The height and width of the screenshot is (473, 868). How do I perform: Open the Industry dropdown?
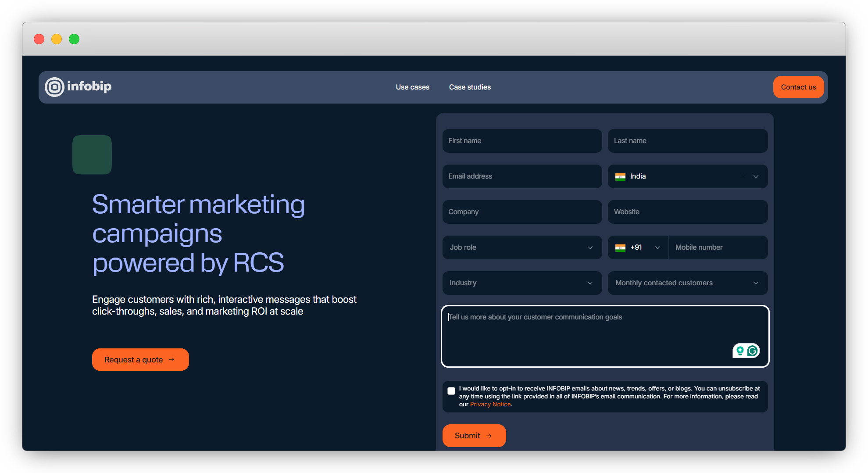(x=522, y=283)
